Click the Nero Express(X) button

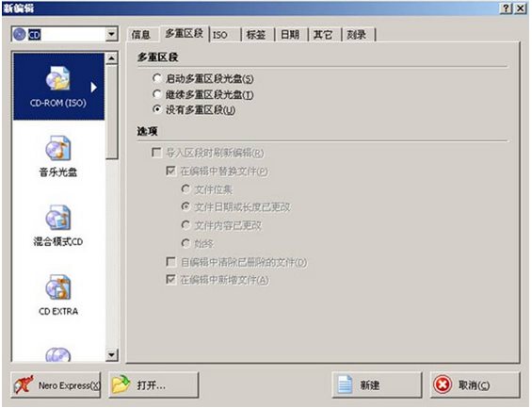[56, 385]
